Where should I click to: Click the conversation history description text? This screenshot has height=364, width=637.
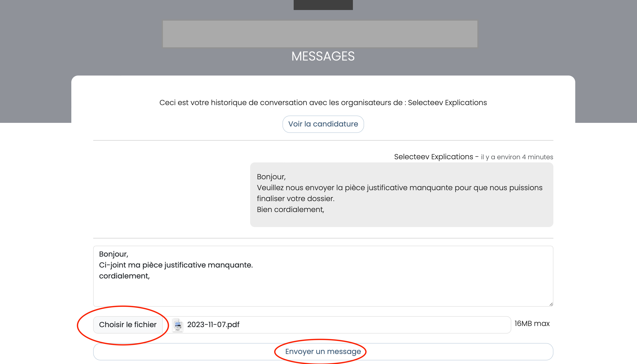[x=323, y=103]
